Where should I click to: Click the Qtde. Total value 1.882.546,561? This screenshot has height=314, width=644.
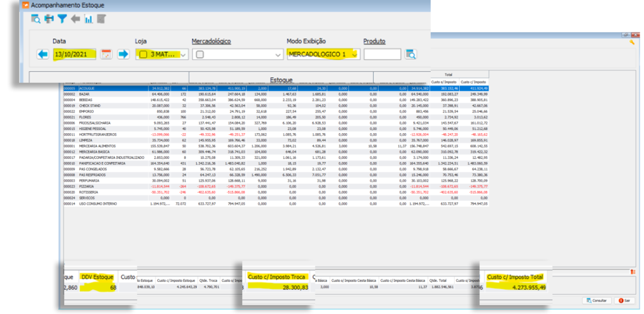(x=441, y=288)
